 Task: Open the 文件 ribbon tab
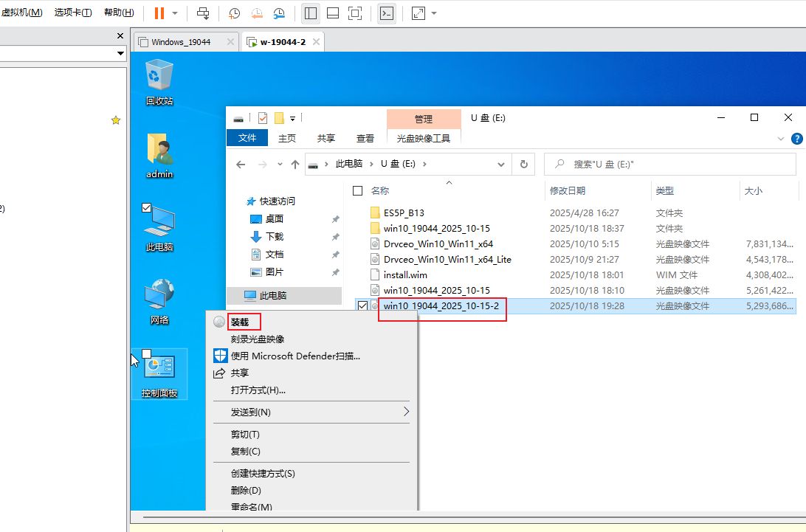[247, 138]
